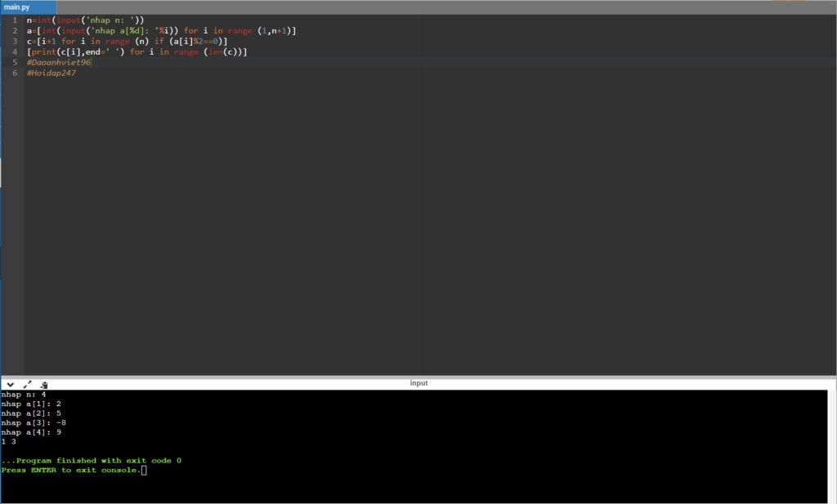Click the [print(c[i],end=' ') code line
This screenshot has height=504, width=837.
click(x=137, y=51)
